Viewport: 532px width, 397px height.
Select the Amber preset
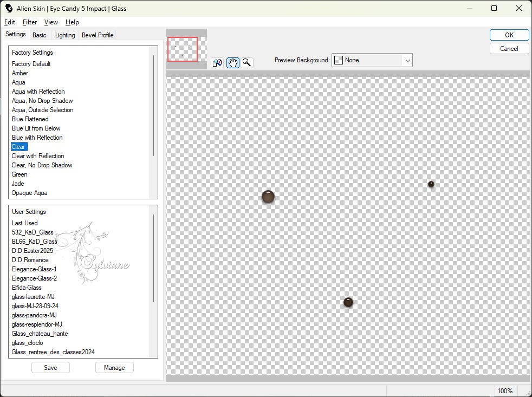(20, 73)
